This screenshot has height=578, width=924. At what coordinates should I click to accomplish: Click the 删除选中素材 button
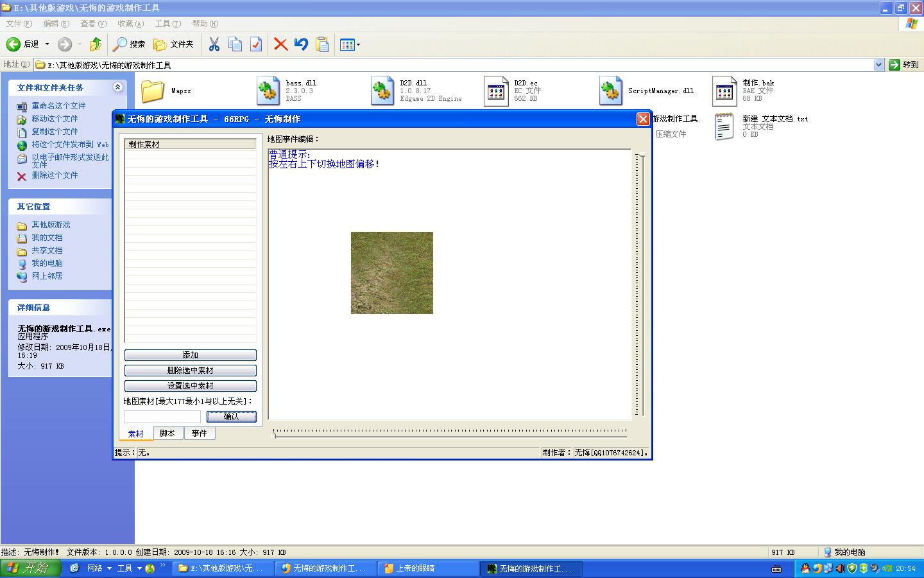click(191, 371)
